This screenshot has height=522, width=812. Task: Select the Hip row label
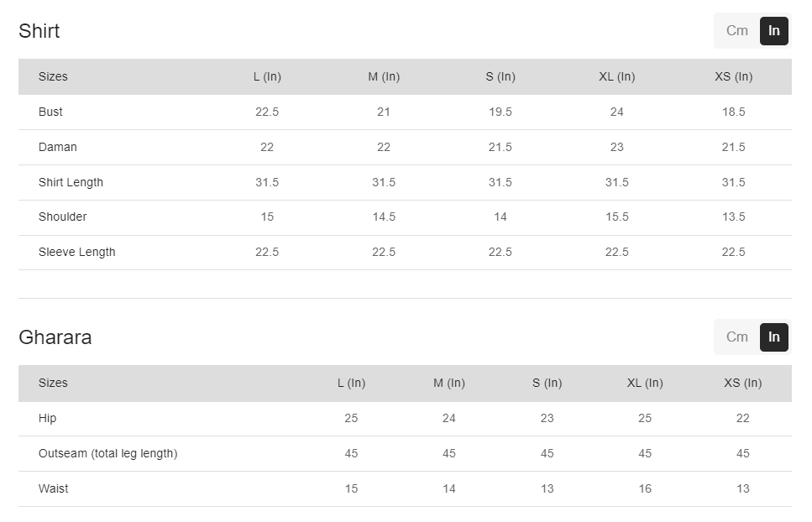(48, 418)
